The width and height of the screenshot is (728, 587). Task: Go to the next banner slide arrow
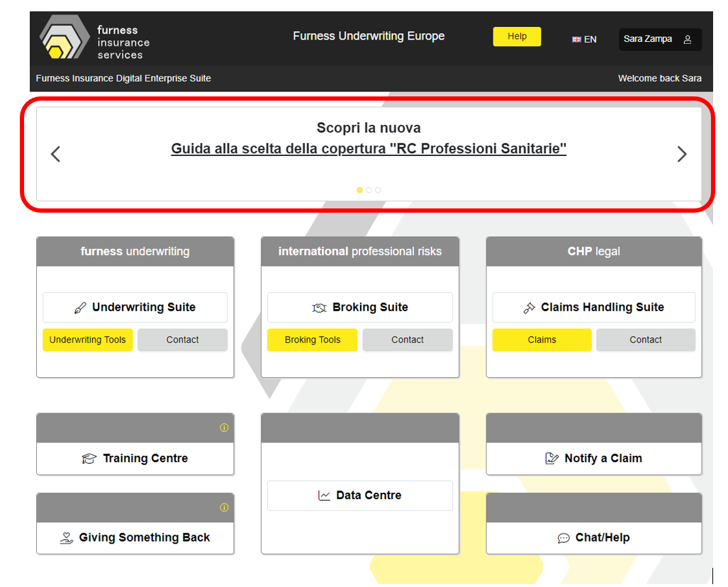[x=681, y=154]
